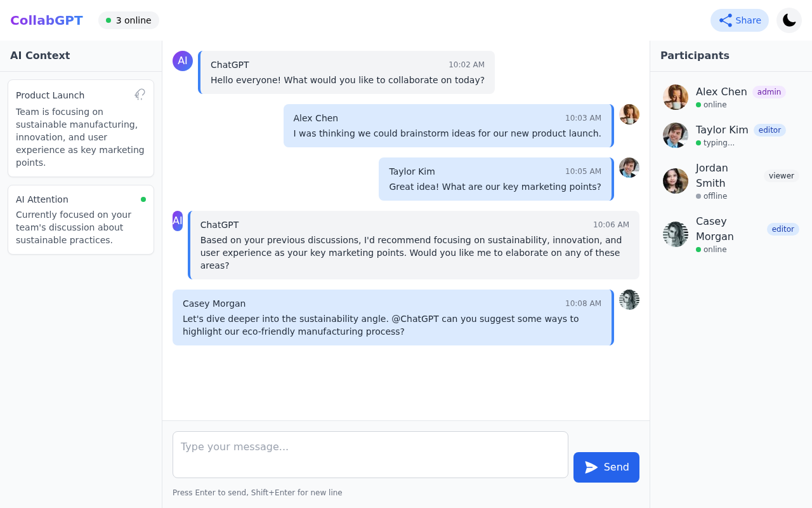Screen dimensions: 812x508
Task: Toggle dark mode with the moon button
Action: point(789,20)
